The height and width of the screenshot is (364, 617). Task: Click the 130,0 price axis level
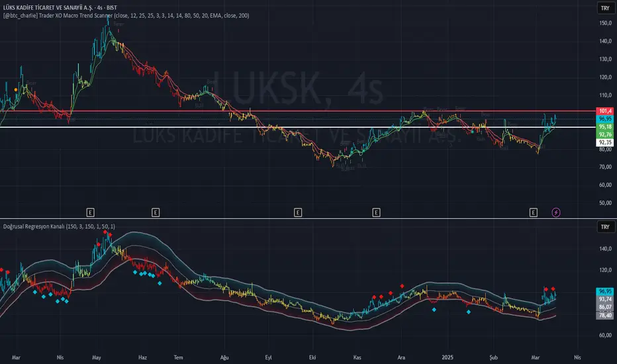click(x=605, y=59)
